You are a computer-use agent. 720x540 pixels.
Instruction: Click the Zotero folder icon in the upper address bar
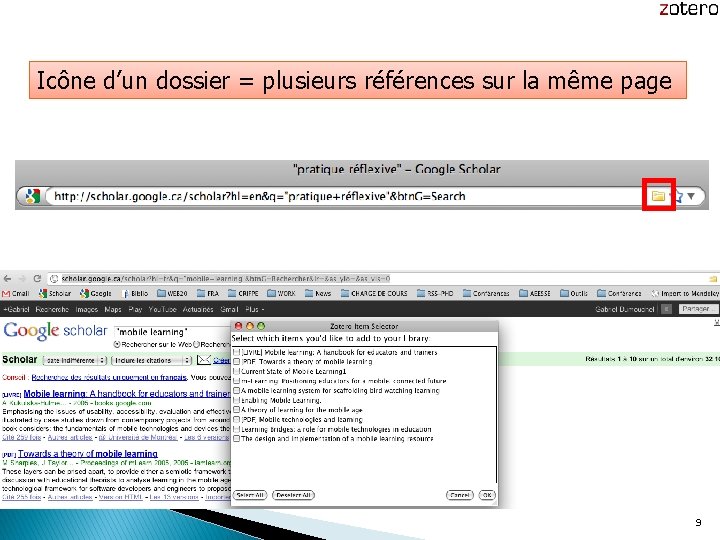pos(658,196)
